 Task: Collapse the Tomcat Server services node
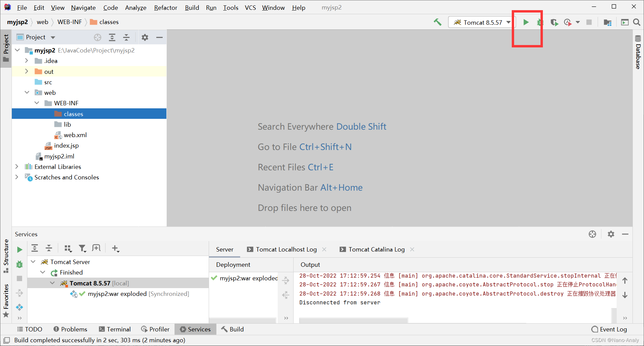(33, 262)
